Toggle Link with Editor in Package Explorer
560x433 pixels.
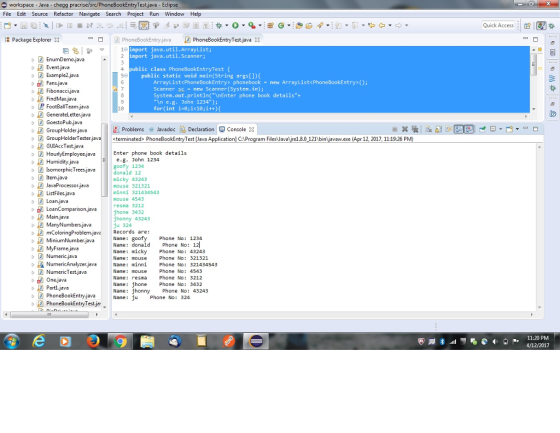coord(76,51)
